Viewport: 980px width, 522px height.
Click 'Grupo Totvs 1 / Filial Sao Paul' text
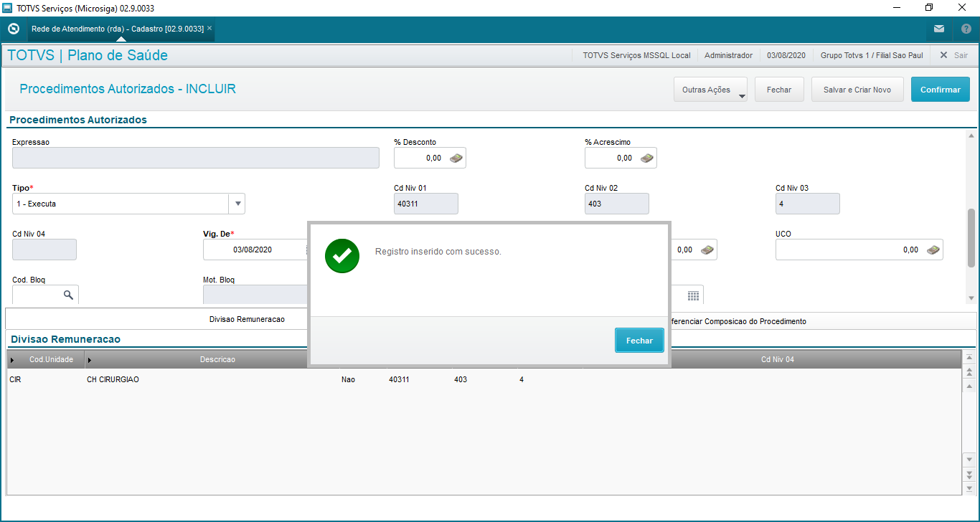coord(872,55)
